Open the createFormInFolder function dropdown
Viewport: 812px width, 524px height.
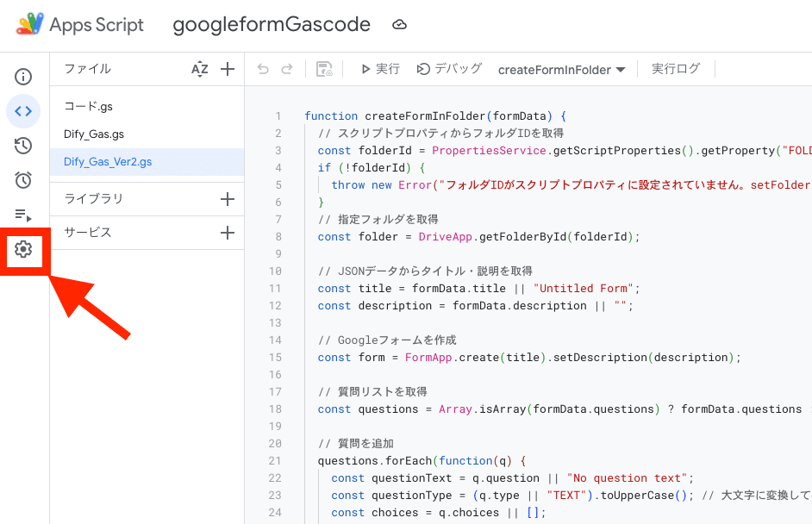click(562, 70)
